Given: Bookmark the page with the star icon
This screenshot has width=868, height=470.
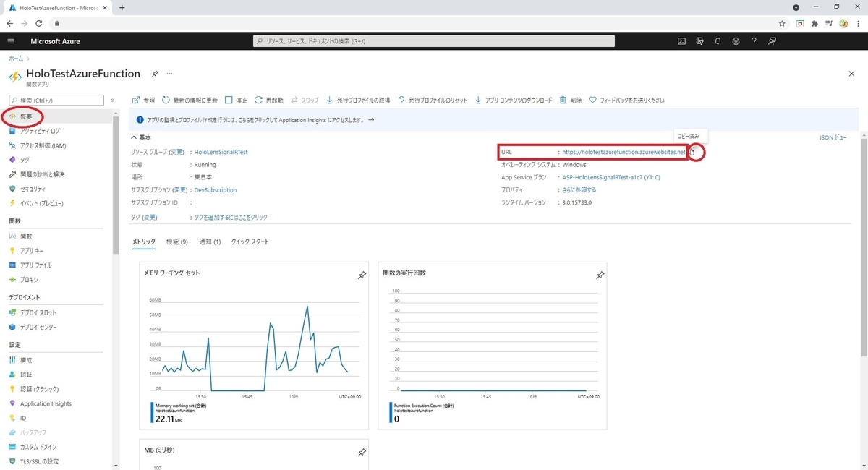Looking at the screenshot, I should coord(782,23).
